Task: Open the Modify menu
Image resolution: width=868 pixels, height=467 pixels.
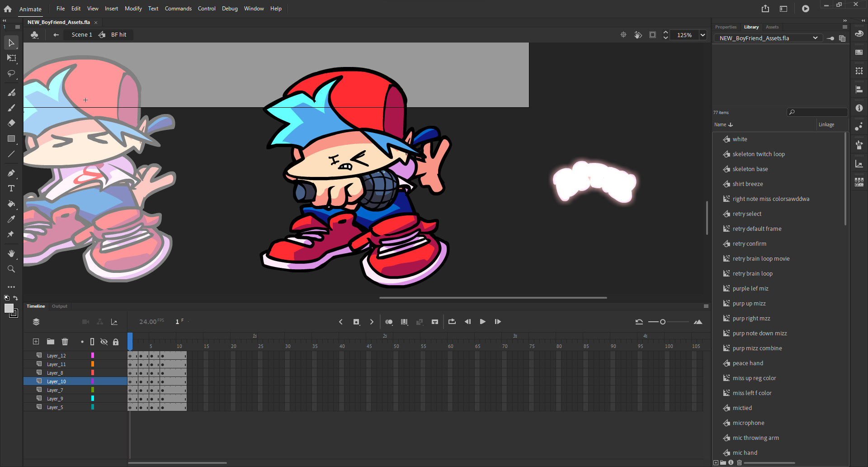Action: (133, 8)
